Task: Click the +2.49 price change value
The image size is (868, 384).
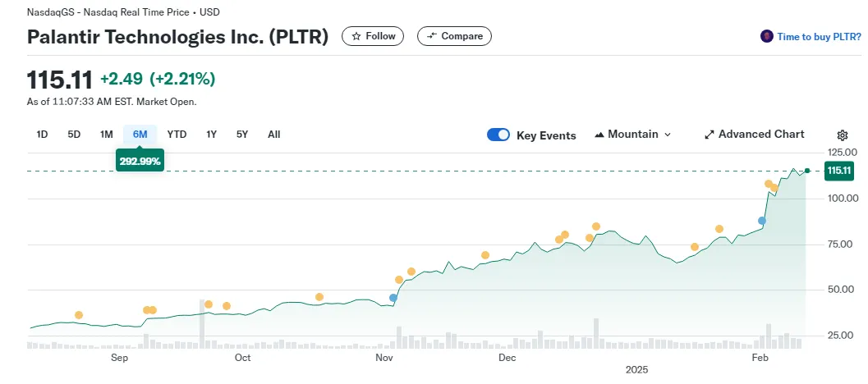Action: tap(122, 79)
